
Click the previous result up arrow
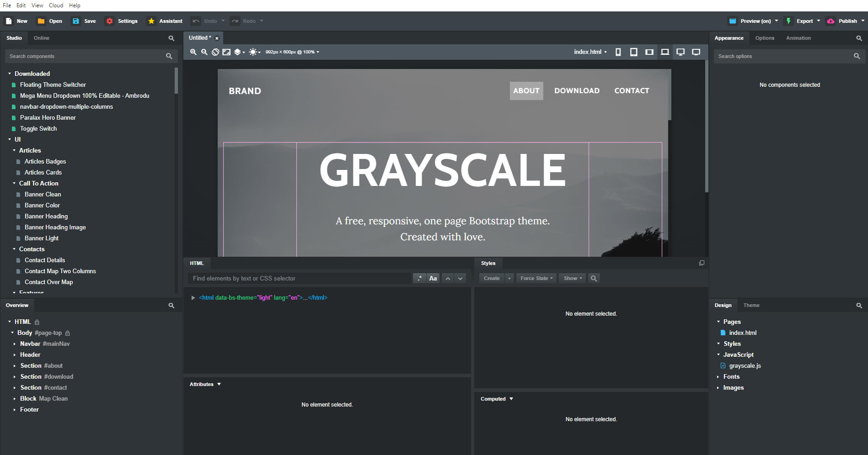[448, 278]
